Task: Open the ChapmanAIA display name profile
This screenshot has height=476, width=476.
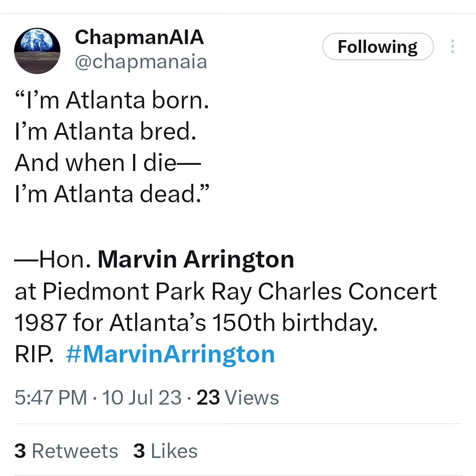Action: 139,37
